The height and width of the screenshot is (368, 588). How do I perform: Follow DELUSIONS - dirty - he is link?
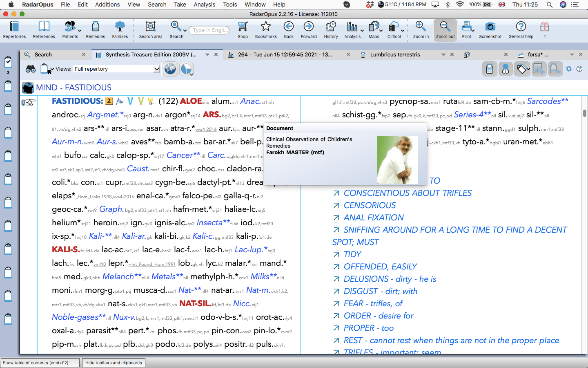pyautogui.click(x=390, y=279)
